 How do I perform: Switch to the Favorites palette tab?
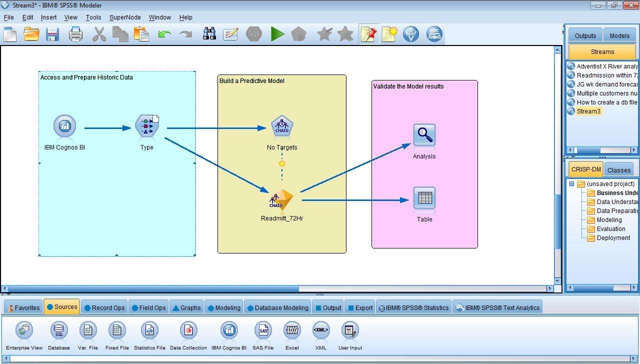coord(23,307)
